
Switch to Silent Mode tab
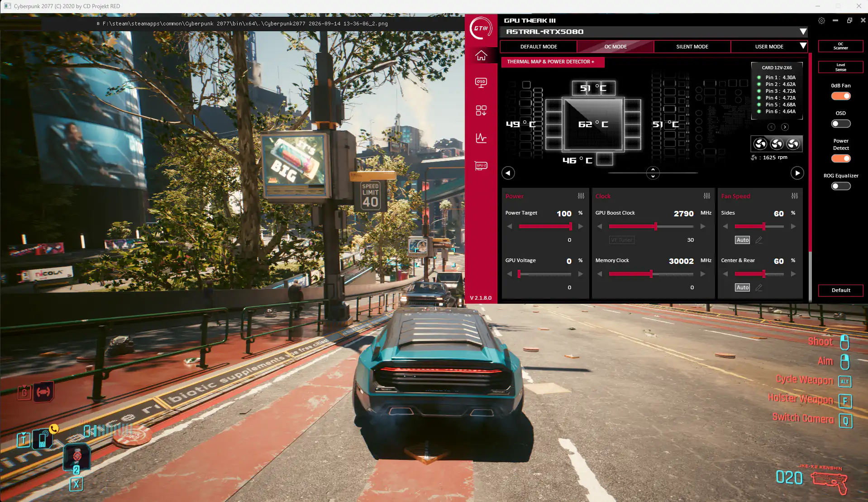point(692,47)
